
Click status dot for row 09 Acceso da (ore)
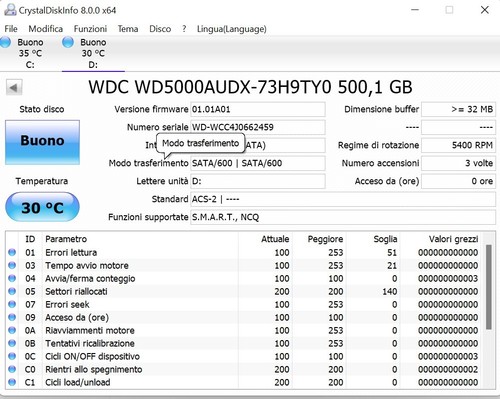tap(12, 317)
